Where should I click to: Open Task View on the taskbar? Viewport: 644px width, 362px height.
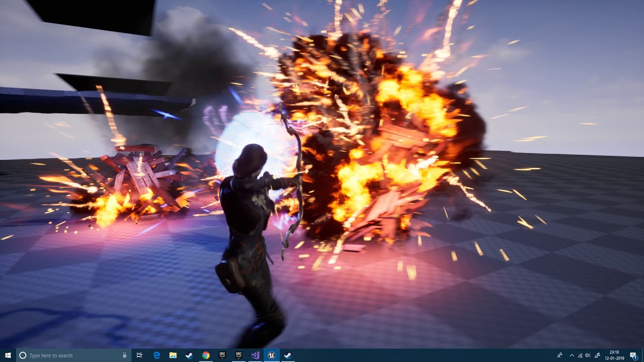pos(139,355)
